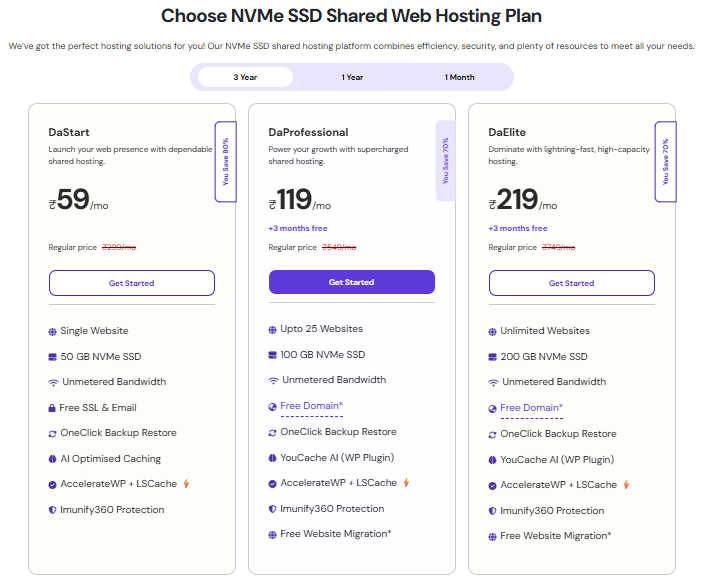703x580 pixels.
Task: Click the You Save 80% badge on DaStart
Action: click(226, 161)
